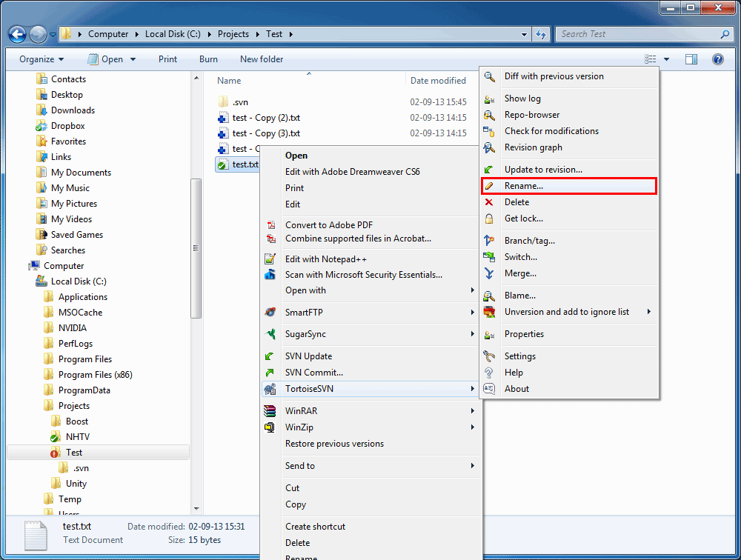Go back with the Back arrow button
This screenshot has height=560, width=741.
tap(18, 34)
